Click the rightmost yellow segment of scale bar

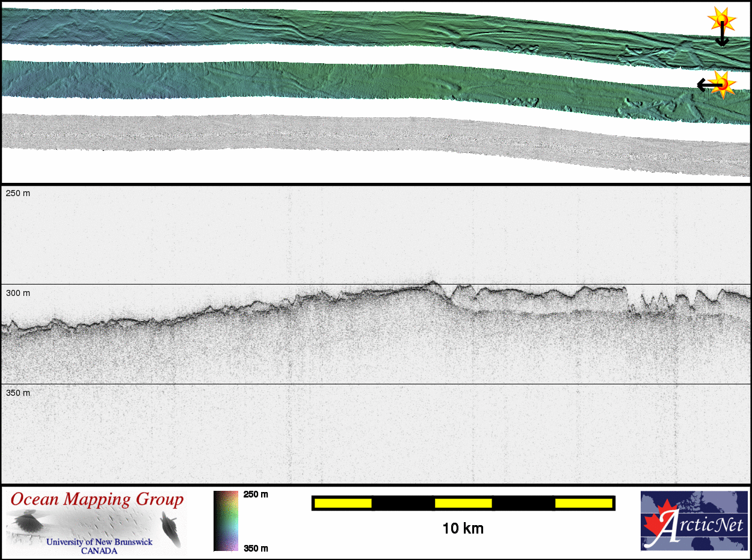tap(583, 503)
